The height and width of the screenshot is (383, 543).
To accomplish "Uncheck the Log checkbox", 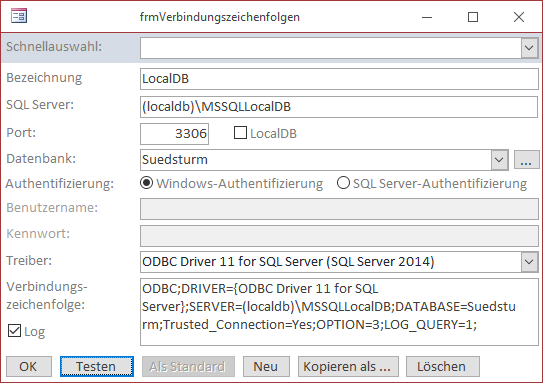I will click(x=14, y=331).
